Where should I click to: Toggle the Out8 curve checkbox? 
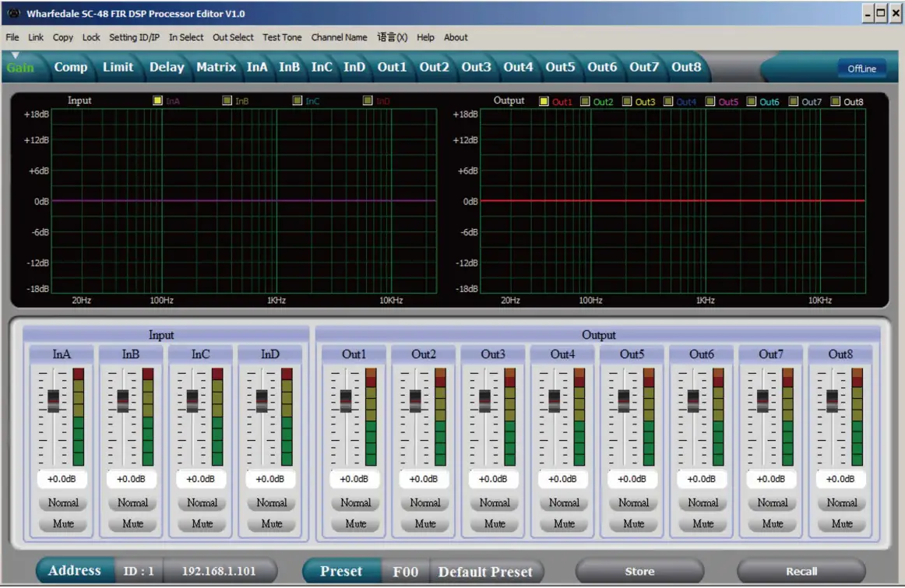point(833,101)
